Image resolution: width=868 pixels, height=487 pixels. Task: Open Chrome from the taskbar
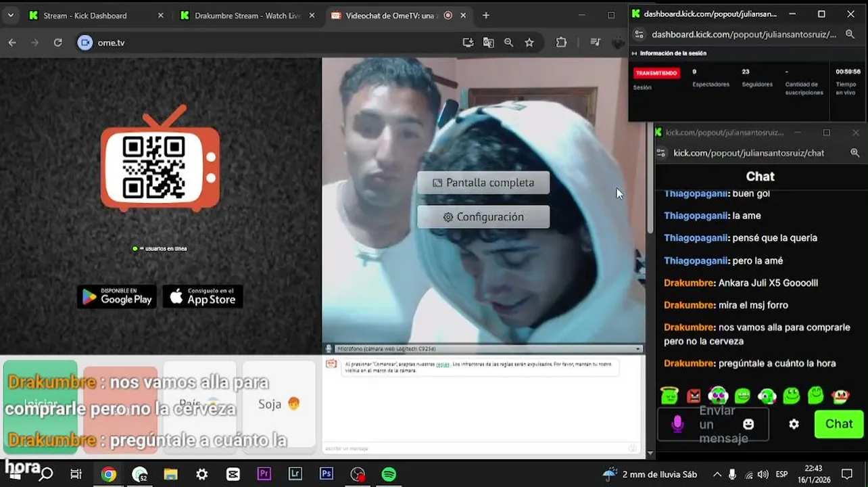(x=108, y=474)
